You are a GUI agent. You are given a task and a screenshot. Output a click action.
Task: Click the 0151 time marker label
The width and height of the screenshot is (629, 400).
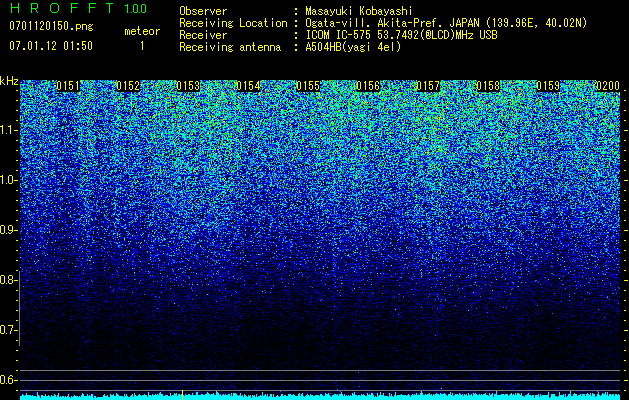68,86
